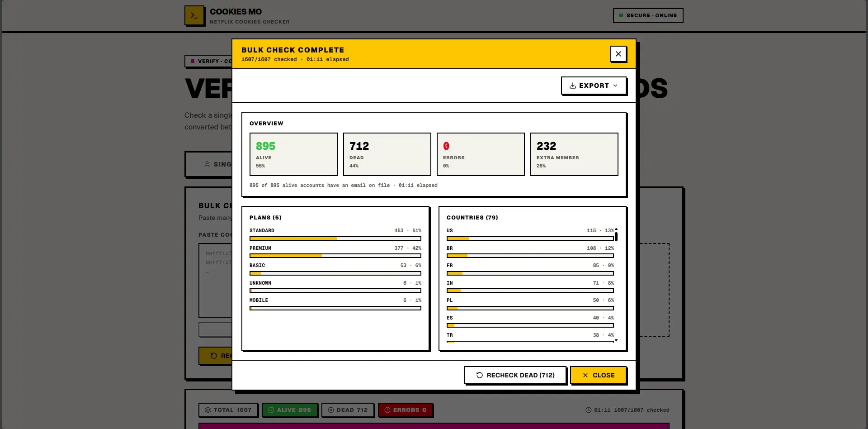868x429 pixels.
Task: Click the Plans (5) heading
Action: [x=265, y=218]
